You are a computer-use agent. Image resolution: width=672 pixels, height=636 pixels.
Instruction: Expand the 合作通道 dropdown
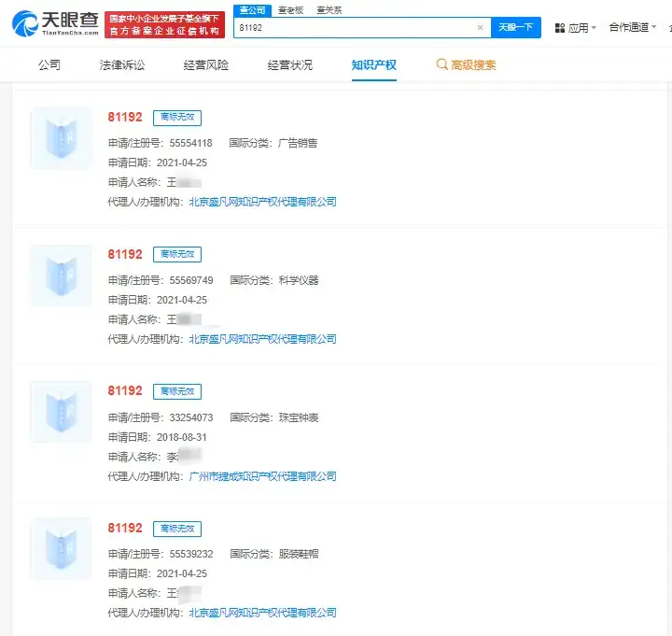click(633, 28)
